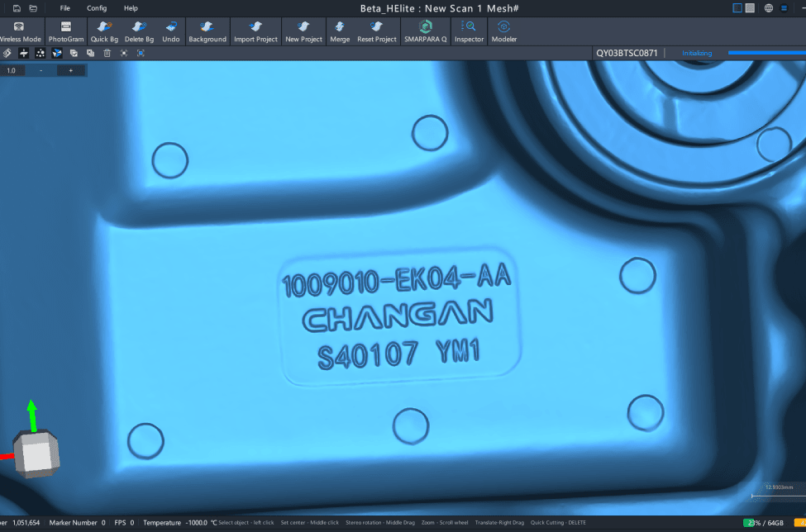Viewport: 806px width, 532px height.
Task: Click the green Y-axis arrow on the gizmo
Action: click(32, 416)
